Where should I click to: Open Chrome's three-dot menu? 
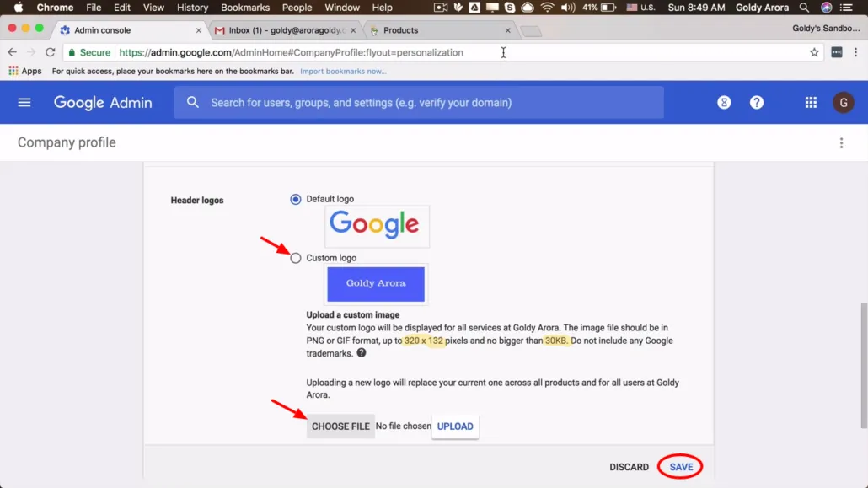pos(856,52)
